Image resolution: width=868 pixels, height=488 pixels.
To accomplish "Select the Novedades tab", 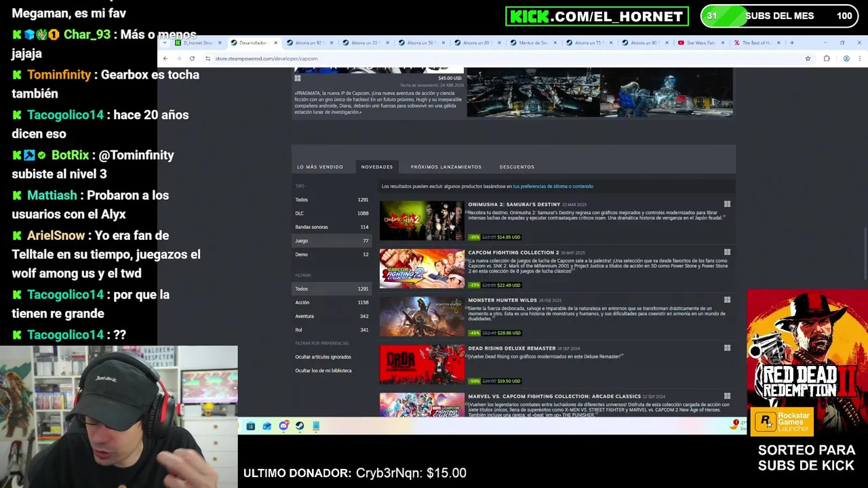I will point(377,167).
